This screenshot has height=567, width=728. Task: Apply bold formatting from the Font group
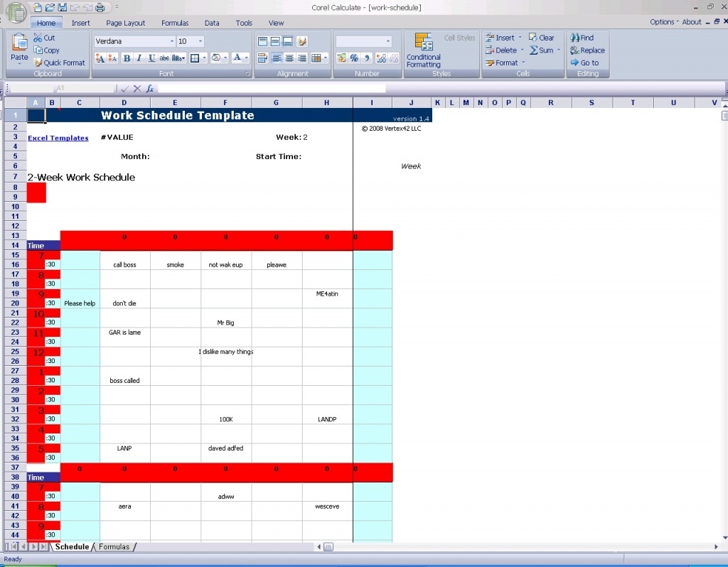[x=127, y=58]
